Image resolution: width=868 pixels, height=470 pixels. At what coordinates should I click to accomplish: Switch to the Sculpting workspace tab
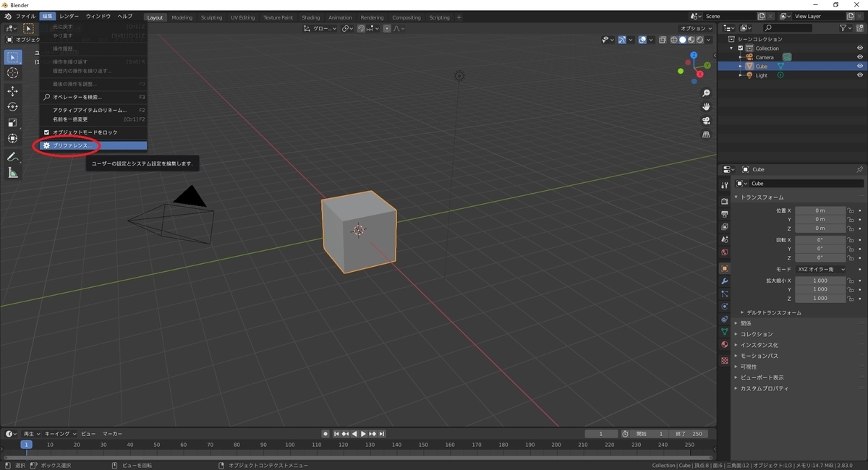(x=212, y=17)
